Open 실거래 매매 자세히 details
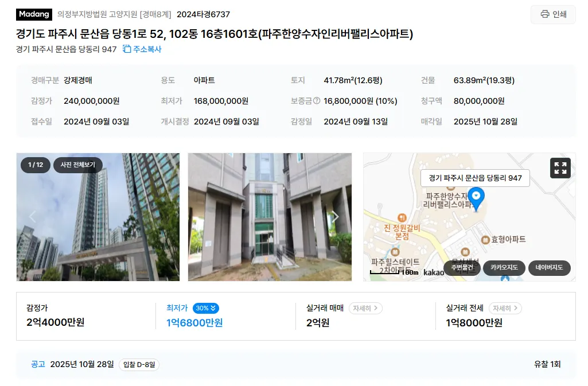 point(365,308)
